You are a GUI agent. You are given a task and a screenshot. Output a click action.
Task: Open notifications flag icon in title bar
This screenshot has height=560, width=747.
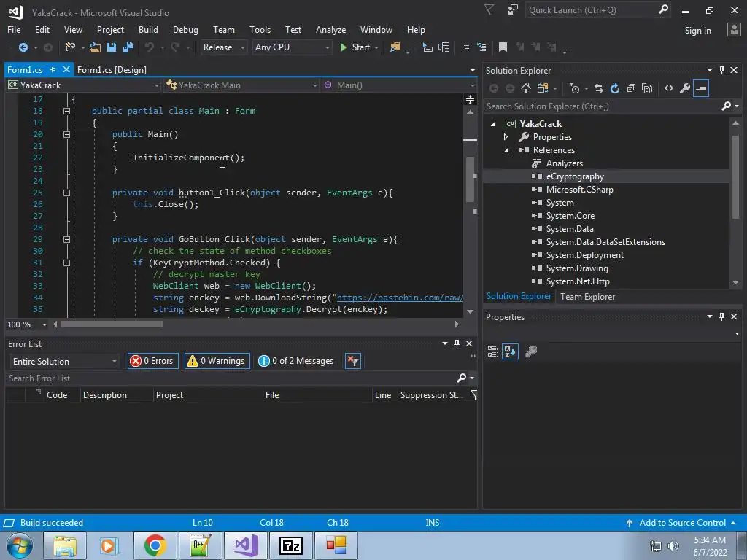tap(489, 9)
